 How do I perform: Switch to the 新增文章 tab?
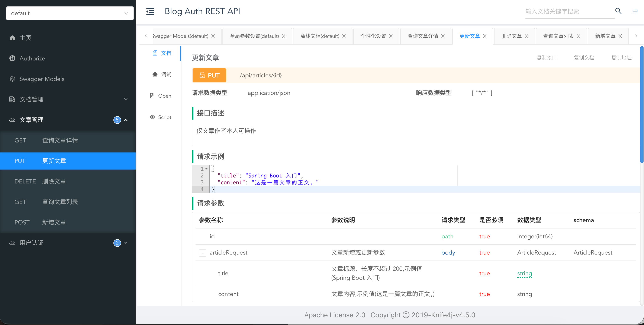pyautogui.click(x=605, y=36)
